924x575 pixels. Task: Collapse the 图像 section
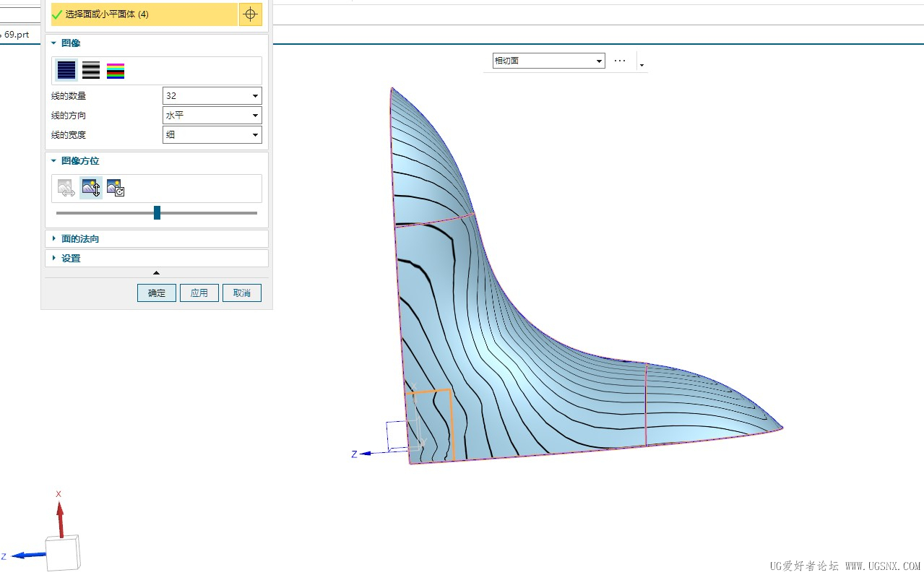(x=53, y=43)
